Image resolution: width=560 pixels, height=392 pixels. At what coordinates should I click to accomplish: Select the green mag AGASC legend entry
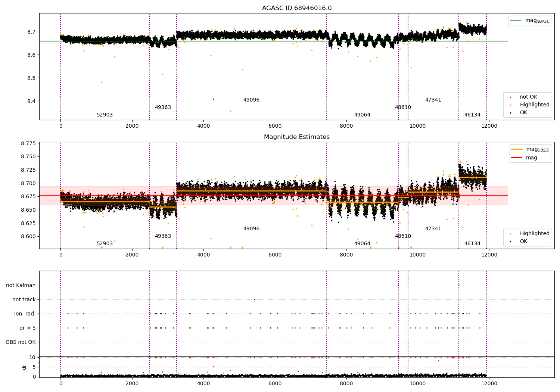[x=530, y=21]
